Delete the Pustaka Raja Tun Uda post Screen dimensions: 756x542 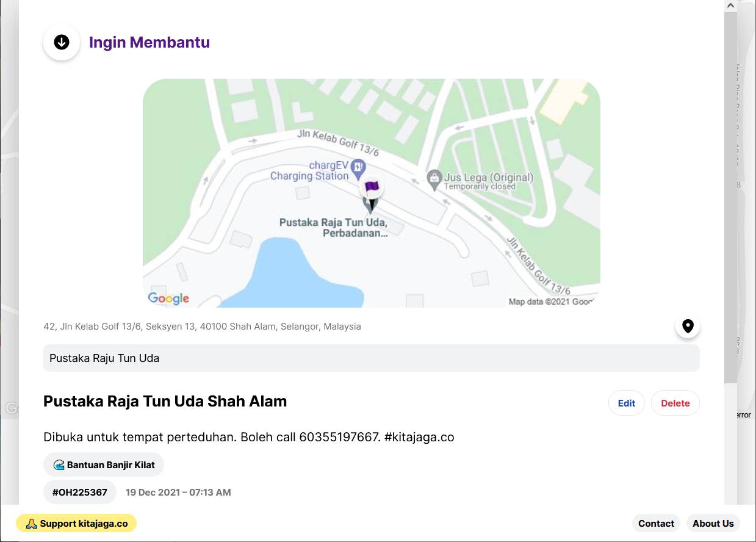pyautogui.click(x=675, y=403)
